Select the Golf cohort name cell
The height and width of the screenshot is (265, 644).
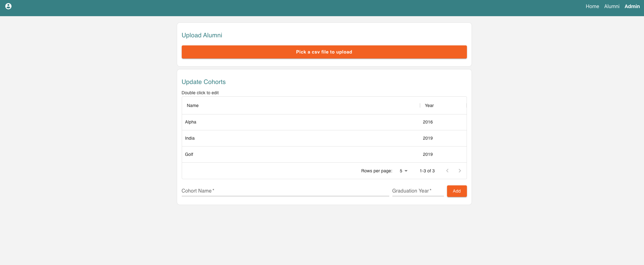click(301, 154)
